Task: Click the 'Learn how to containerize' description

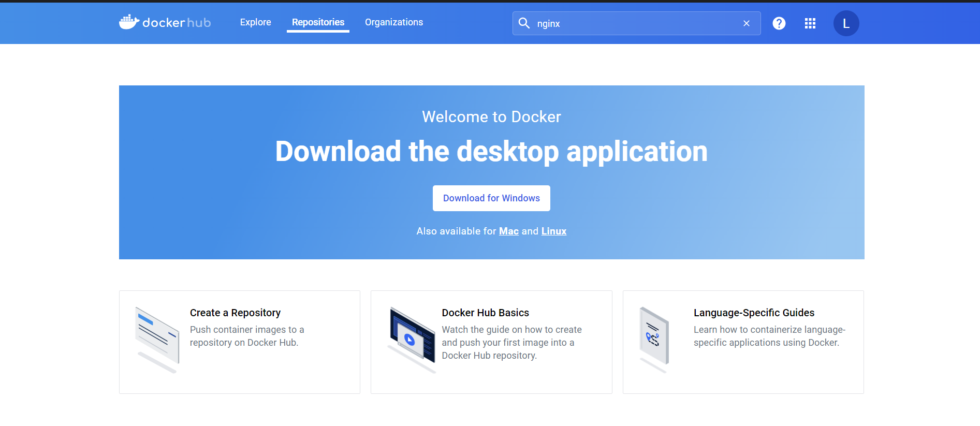Action: (x=769, y=336)
